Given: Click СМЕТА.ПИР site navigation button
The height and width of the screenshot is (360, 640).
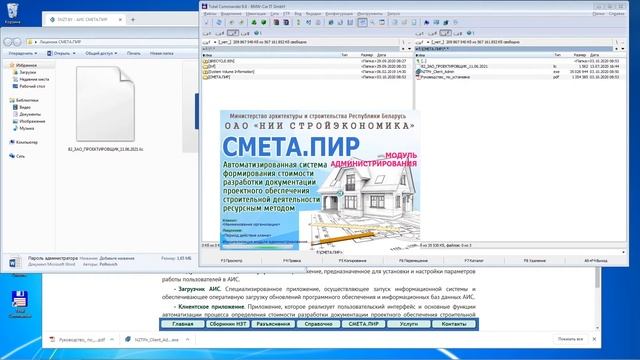Looking at the screenshot, I should [x=363, y=324].
